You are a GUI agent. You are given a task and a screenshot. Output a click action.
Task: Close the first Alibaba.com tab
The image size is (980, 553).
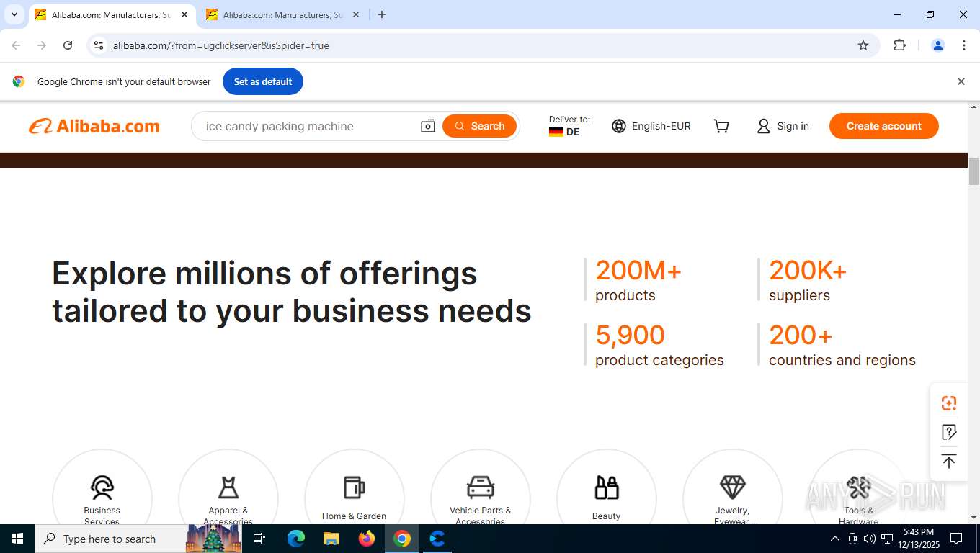click(184, 14)
